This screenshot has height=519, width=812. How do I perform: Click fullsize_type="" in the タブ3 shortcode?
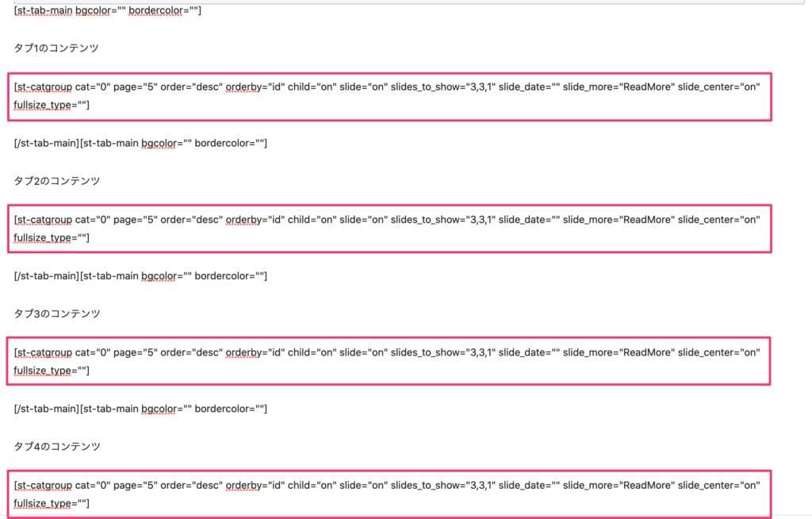[x=52, y=371]
